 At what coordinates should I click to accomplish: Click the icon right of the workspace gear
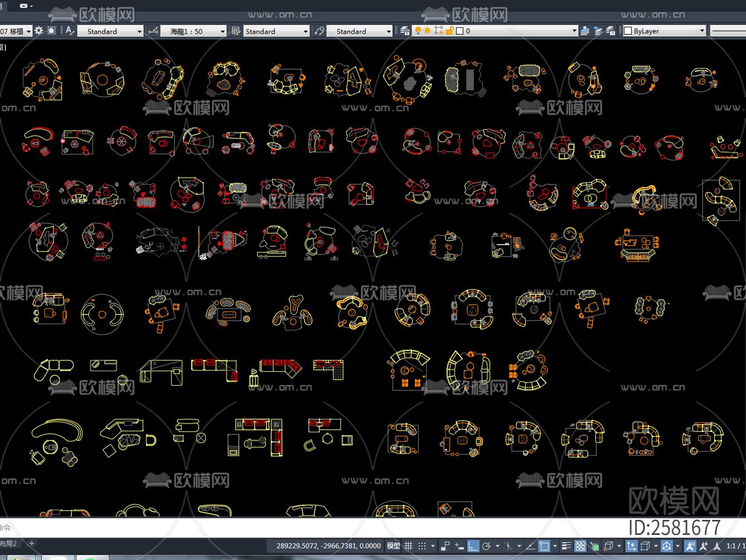pos(51,31)
